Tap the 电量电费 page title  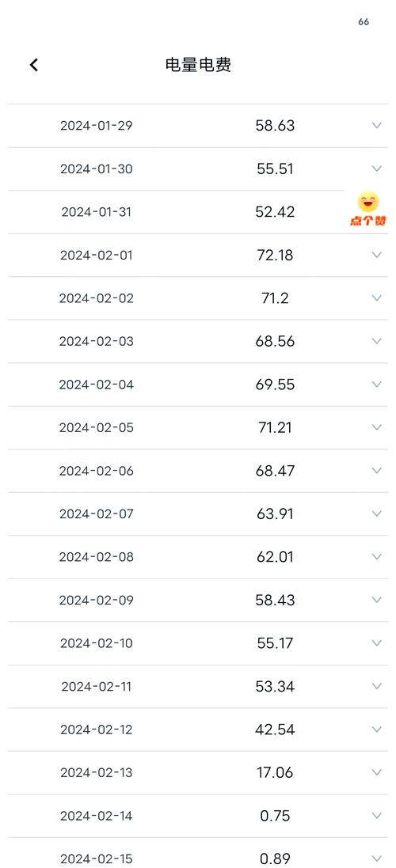click(x=198, y=65)
